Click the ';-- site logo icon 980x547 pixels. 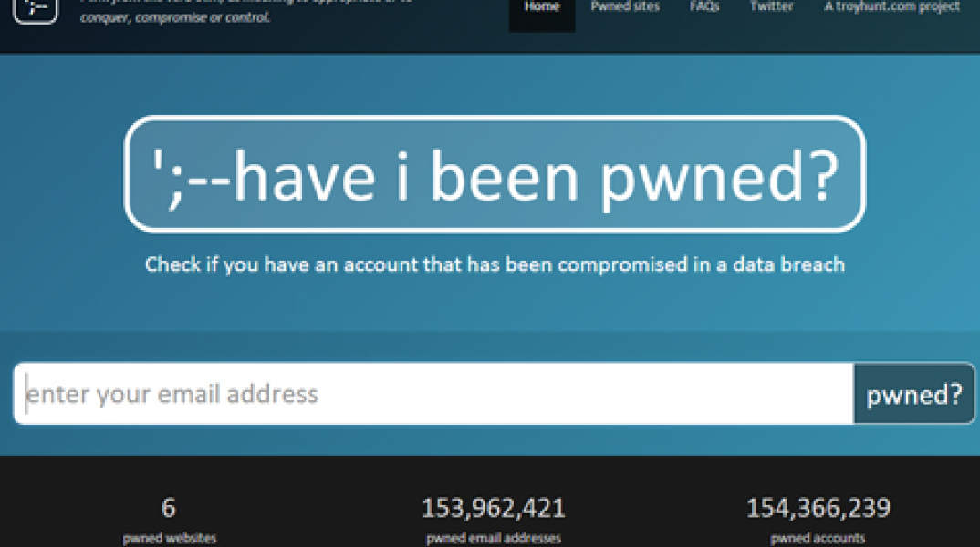(36, 8)
